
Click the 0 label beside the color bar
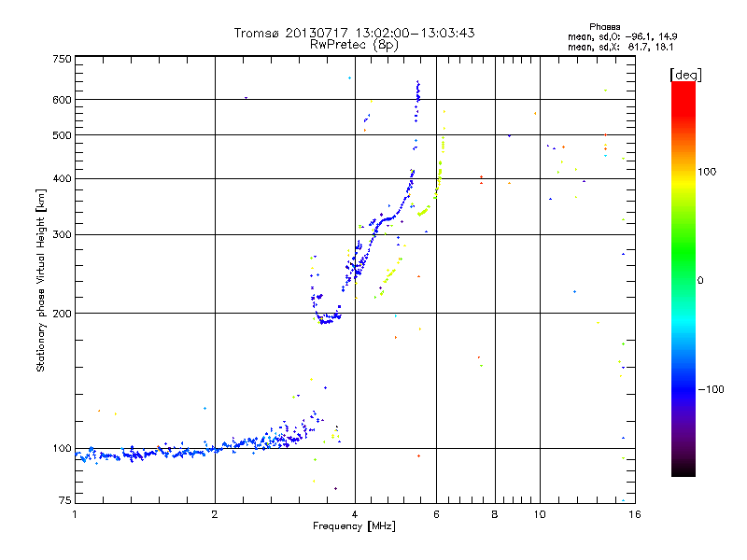[700, 281]
